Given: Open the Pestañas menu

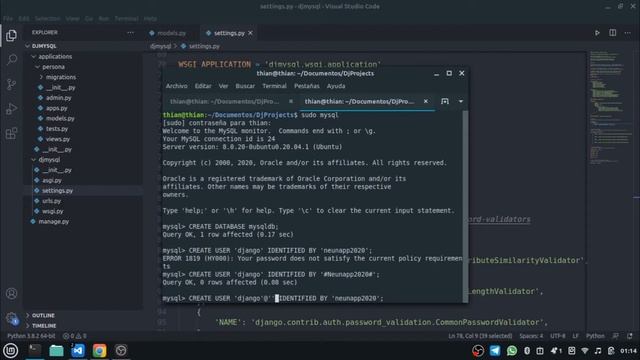Looking at the screenshot, I should (x=307, y=86).
